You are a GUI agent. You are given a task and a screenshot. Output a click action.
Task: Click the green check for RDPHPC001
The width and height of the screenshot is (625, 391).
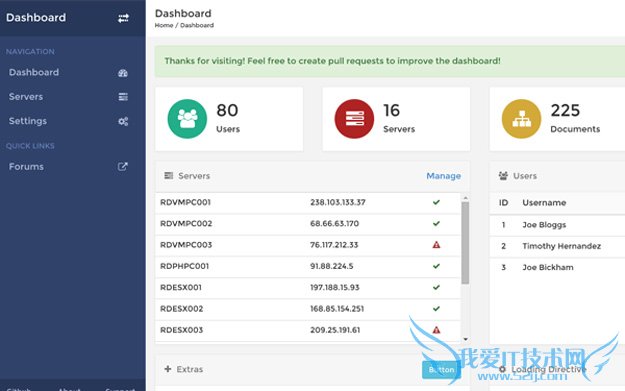(436, 266)
